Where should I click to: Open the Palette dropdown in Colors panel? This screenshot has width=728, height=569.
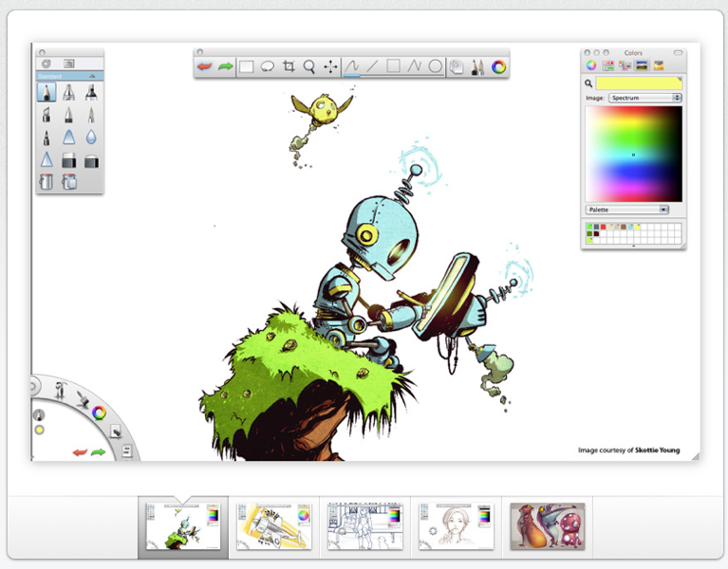627,210
